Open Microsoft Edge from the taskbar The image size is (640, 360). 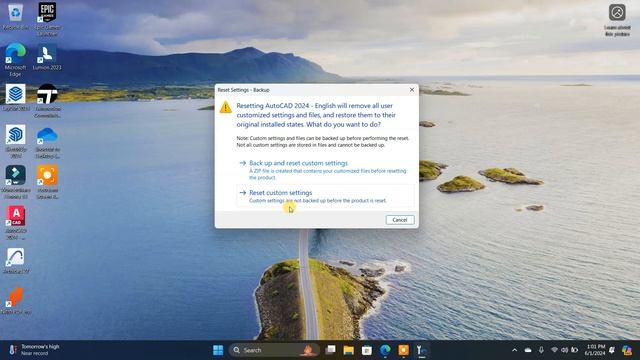[x=385, y=350]
